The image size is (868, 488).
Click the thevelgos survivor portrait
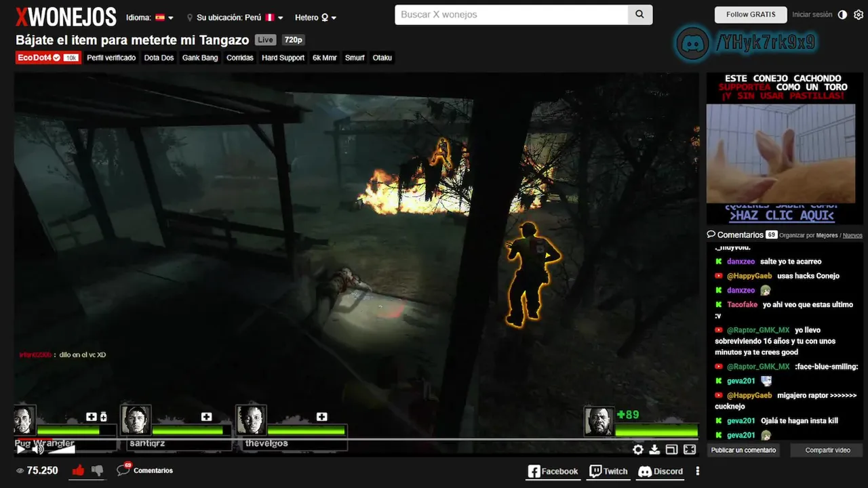[x=250, y=421]
